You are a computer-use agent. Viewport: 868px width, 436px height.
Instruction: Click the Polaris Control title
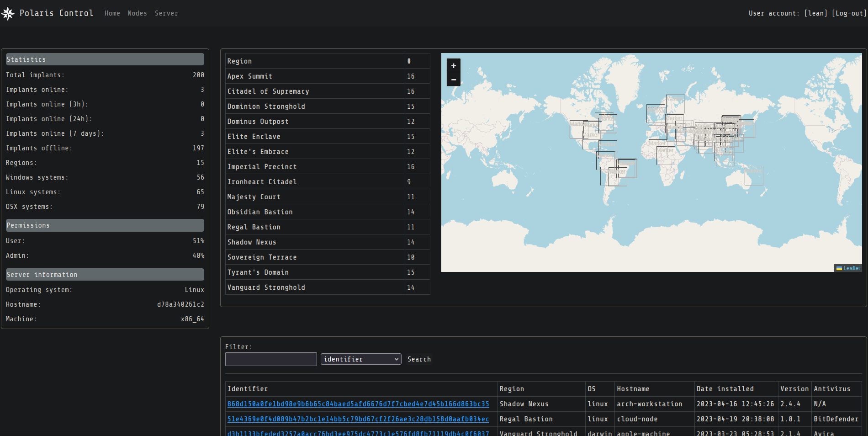point(56,13)
